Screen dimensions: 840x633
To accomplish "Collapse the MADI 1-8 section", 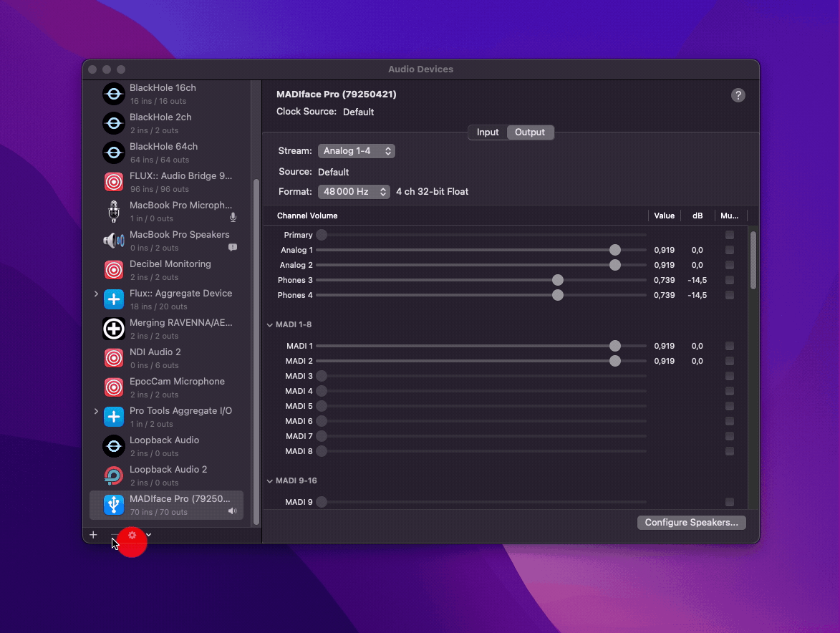I will 270,324.
